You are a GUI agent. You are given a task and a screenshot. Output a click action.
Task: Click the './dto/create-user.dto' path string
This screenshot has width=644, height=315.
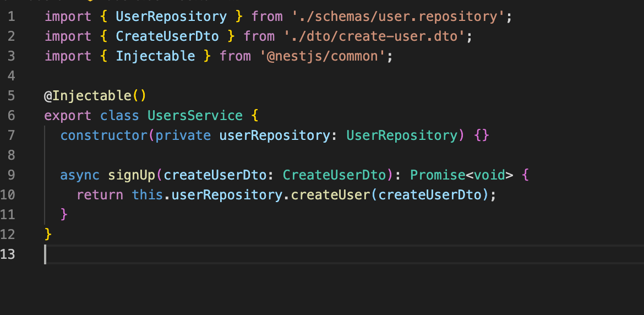(375, 36)
